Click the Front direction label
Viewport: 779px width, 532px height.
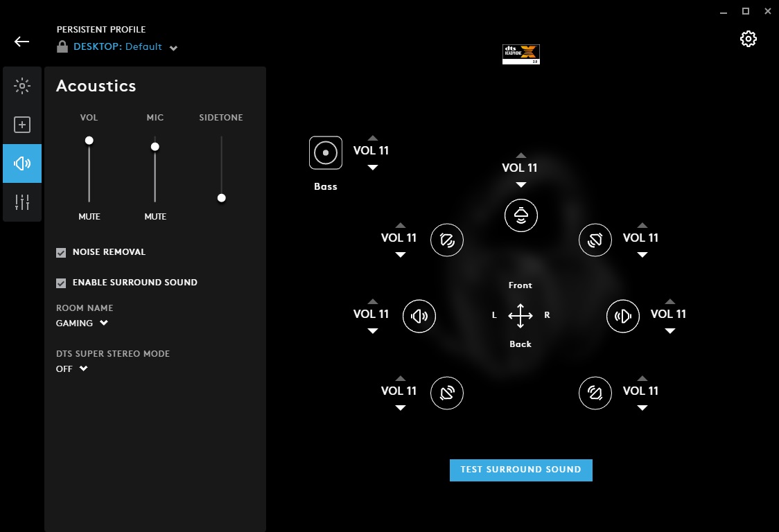click(x=520, y=285)
